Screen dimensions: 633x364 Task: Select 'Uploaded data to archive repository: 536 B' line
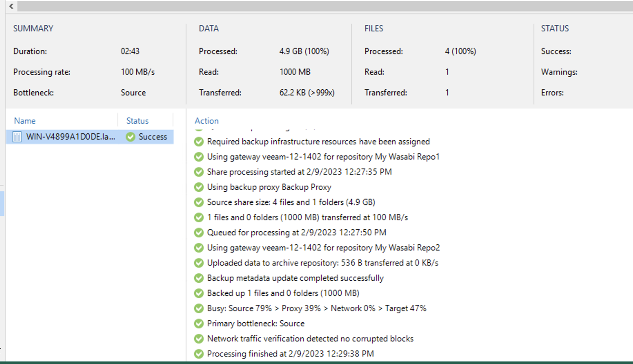(x=322, y=263)
